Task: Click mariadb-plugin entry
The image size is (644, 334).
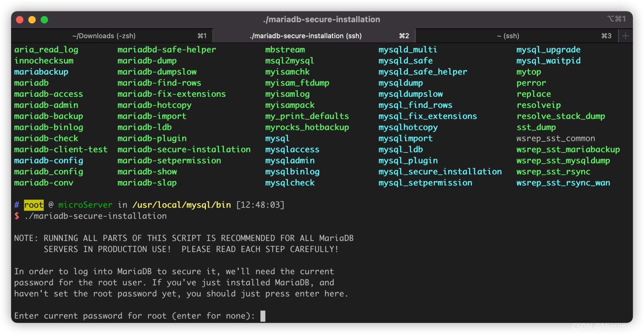Action: coord(152,139)
